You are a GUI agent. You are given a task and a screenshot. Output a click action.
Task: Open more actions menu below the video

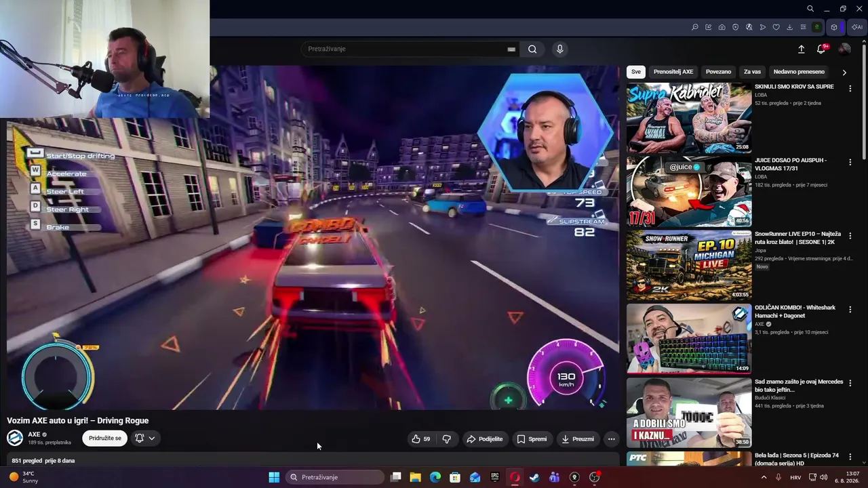612,439
